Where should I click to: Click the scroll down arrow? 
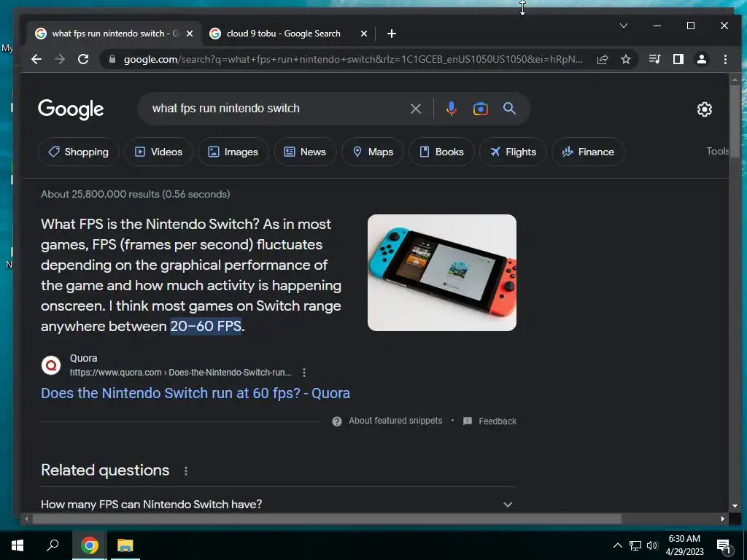(x=735, y=506)
